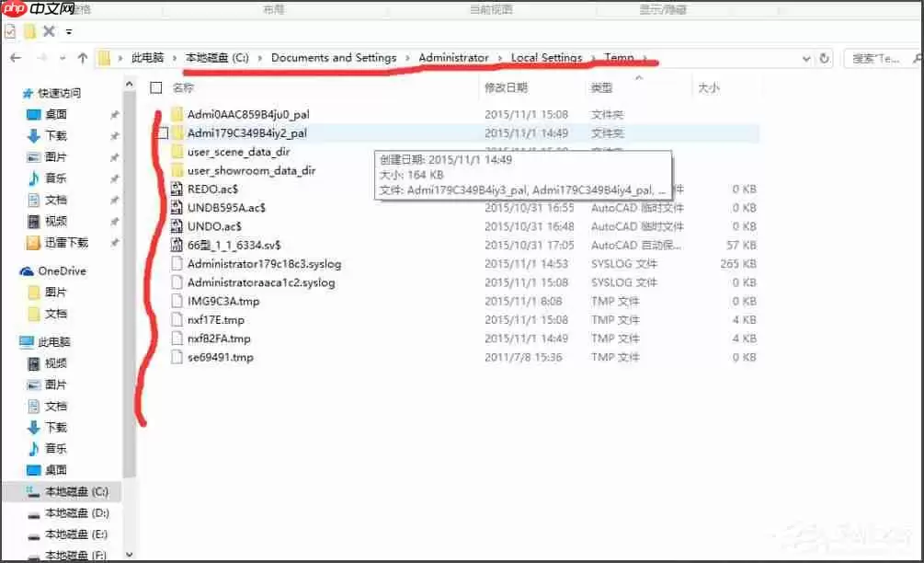Sort by 名称 column header
Screen dimensions: 924x563
[x=183, y=87]
